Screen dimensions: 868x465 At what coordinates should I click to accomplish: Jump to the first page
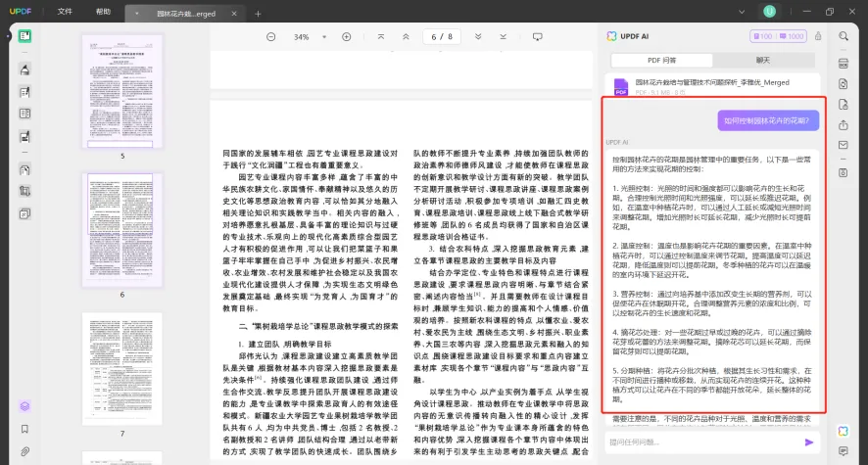click(381, 36)
